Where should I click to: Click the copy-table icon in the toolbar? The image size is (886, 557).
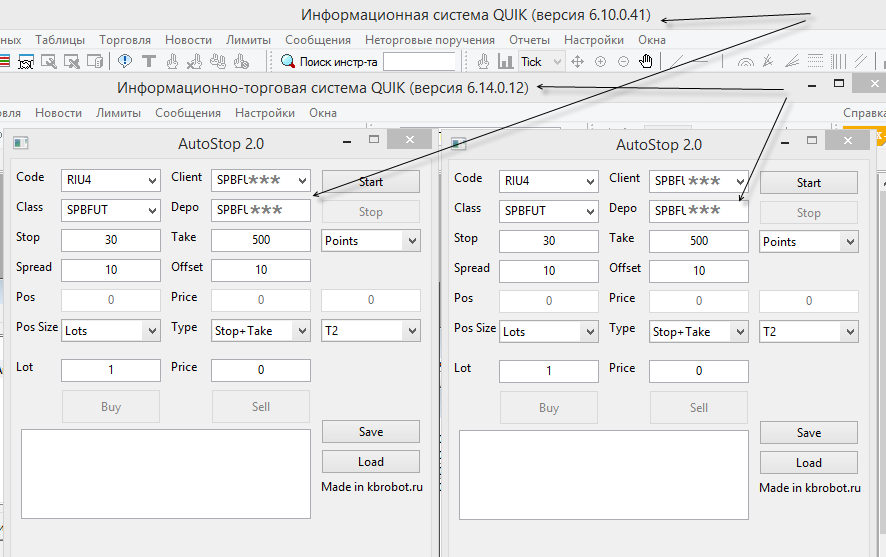coord(95,62)
